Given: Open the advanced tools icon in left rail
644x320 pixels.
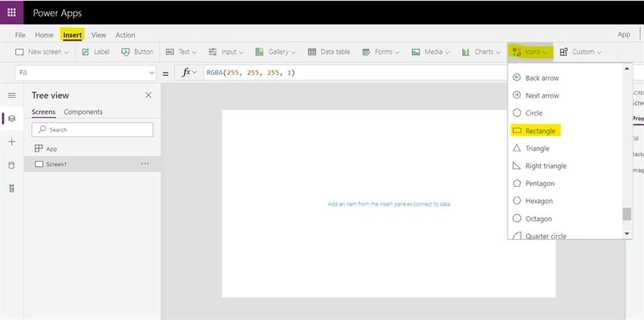Looking at the screenshot, I should (12, 188).
